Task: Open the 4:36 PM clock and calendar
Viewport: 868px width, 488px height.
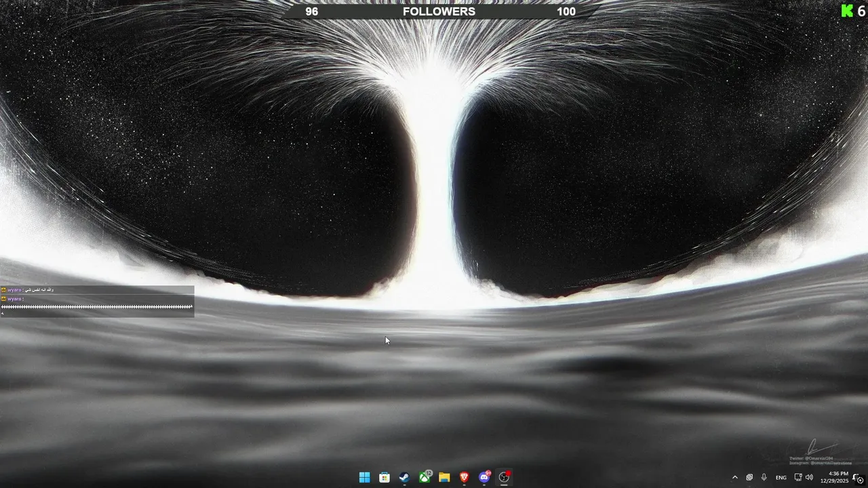Action: [834, 477]
